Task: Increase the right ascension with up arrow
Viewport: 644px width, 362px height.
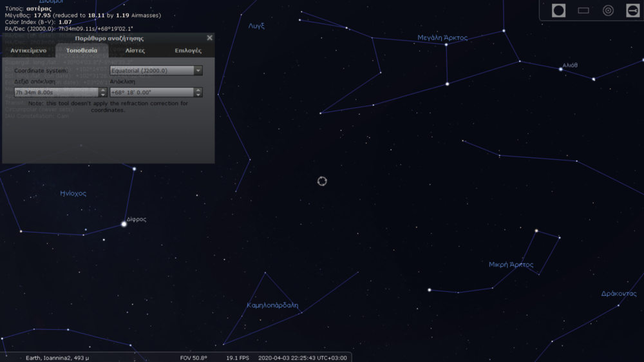Action: point(103,90)
